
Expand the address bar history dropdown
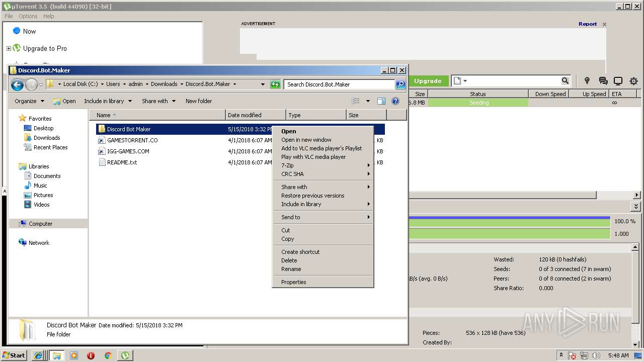coord(263,84)
